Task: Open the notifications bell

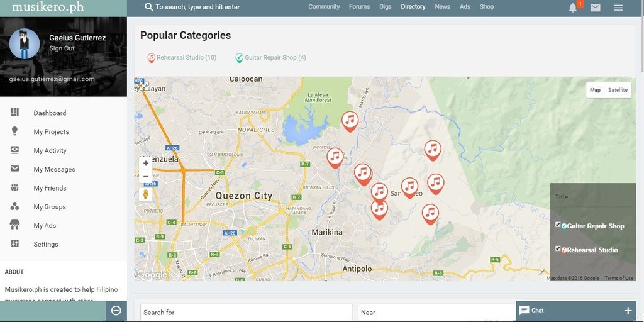Action: coord(572,8)
